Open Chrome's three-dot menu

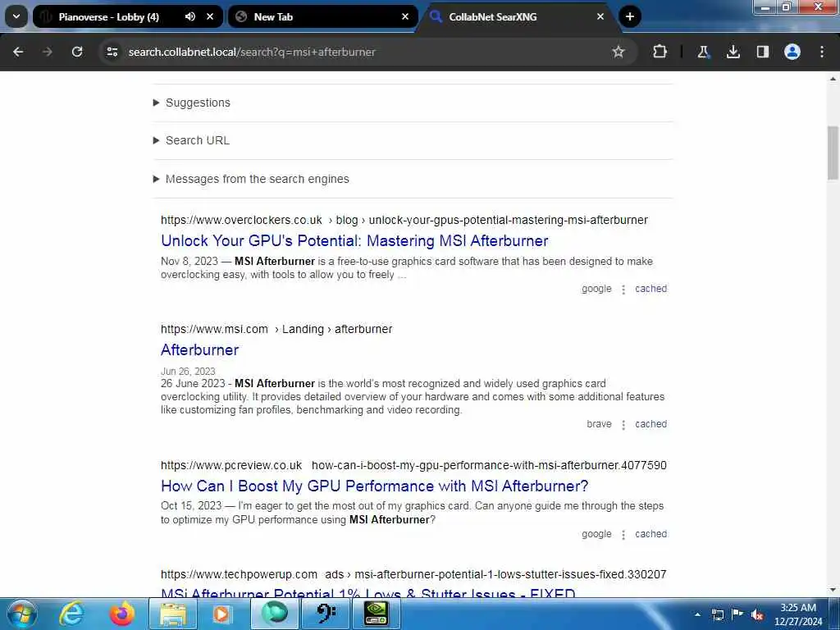[x=822, y=52]
